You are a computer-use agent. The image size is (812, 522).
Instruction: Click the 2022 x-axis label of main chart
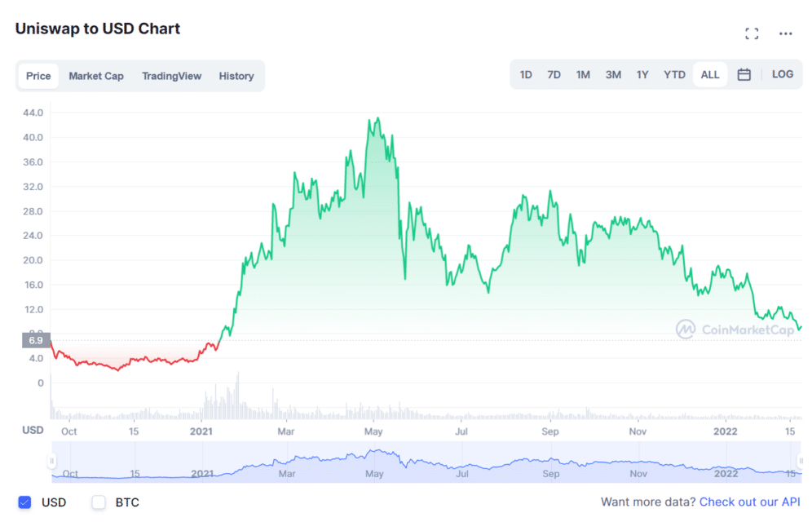pos(725,431)
